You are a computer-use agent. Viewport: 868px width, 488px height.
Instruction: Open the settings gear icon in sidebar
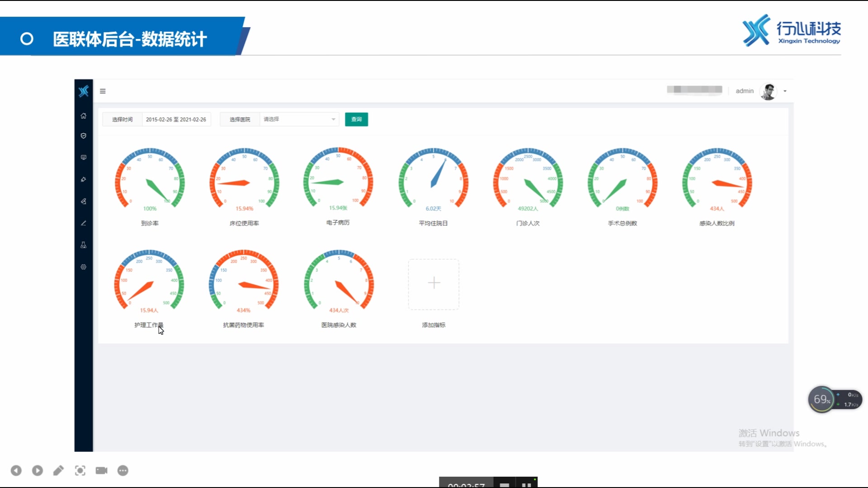(x=84, y=267)
